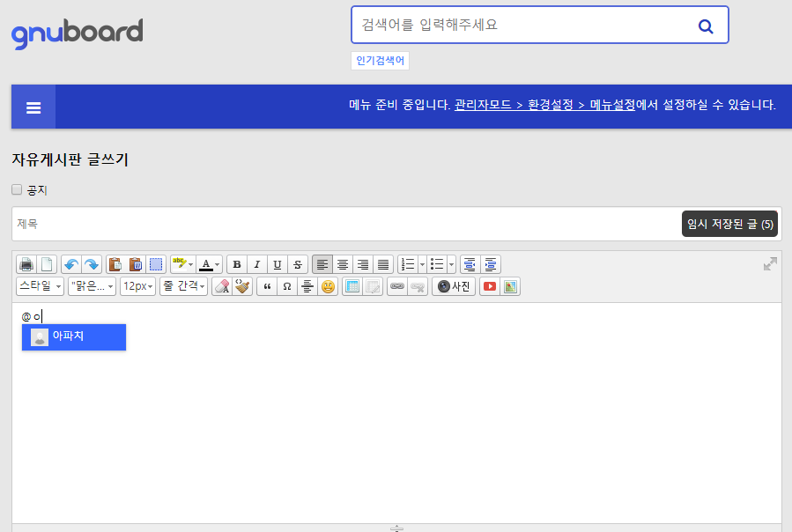Undo the last edit
Screen dimensions: 792x532
click(71, 264)
